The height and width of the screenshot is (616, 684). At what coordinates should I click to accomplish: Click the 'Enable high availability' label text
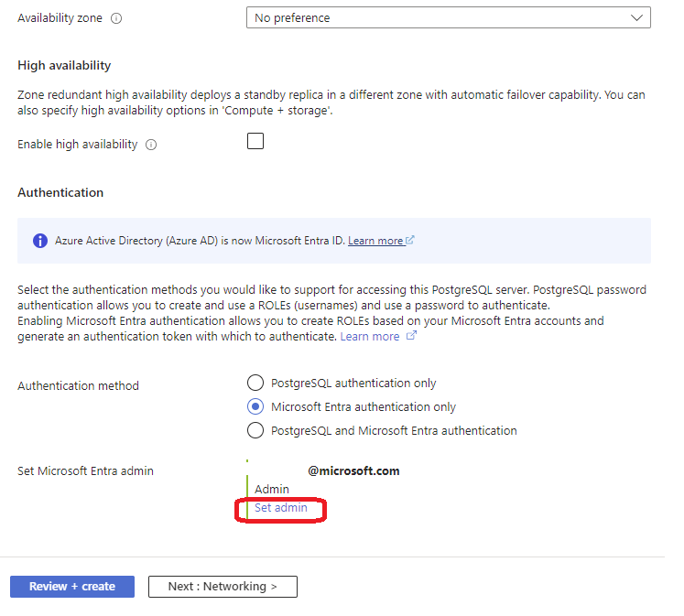[78, 145]
